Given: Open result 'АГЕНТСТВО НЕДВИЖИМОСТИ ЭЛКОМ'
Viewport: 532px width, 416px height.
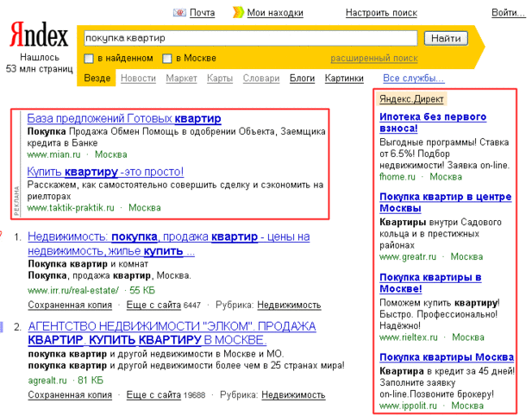Looking at the screenshot, I should 172,333.
